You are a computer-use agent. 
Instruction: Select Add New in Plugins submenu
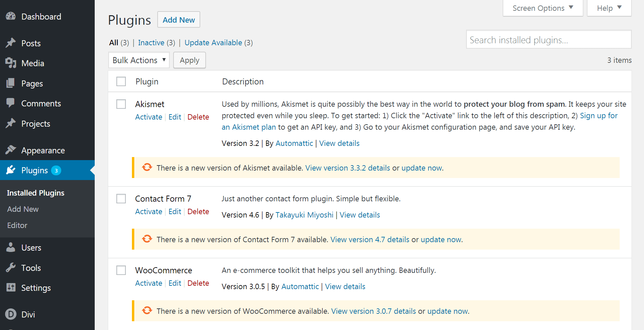(x=23, y=209)
